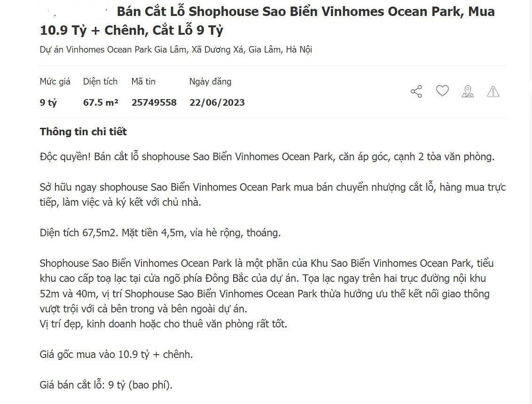Click the project address line under title
The image size is (532, 404).
point(176,50)
